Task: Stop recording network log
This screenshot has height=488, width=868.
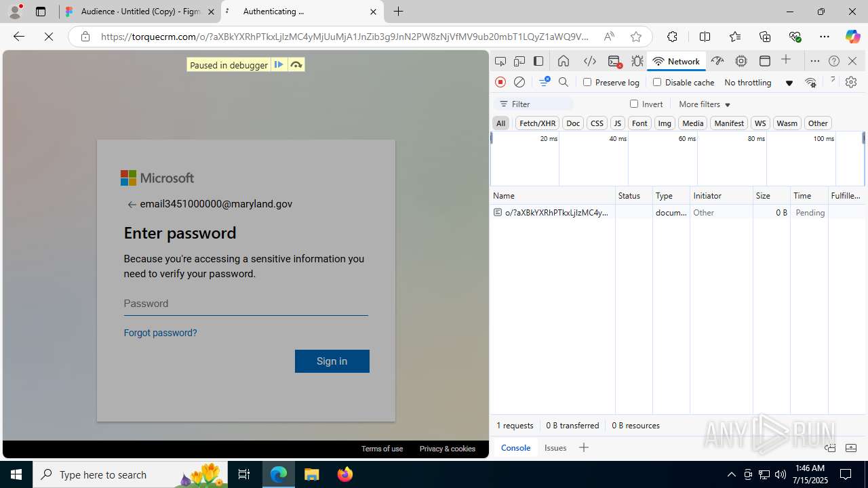Action: pyautogui.click(x=500, y=82)
